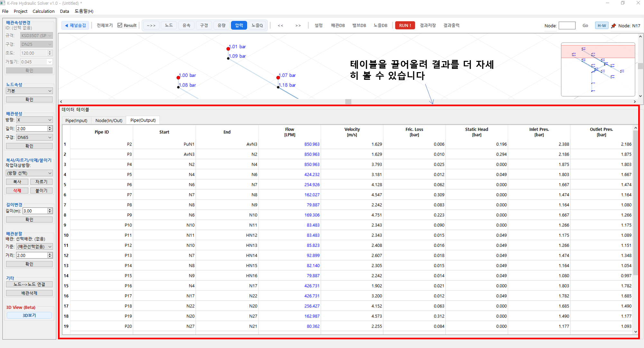Expand the 구경 DN65 combo box

pyautogui.click(x=34, y=137)
